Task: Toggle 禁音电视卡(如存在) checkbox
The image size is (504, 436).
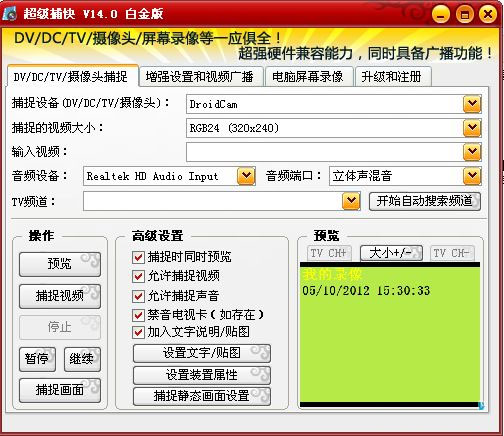Action: click(x=138, y=314)
